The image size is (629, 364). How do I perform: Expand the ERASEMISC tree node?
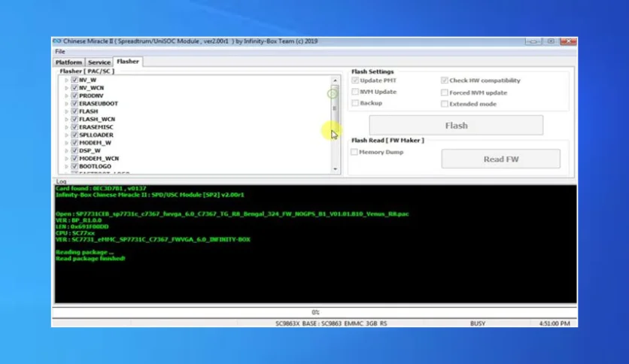point(67,127)
